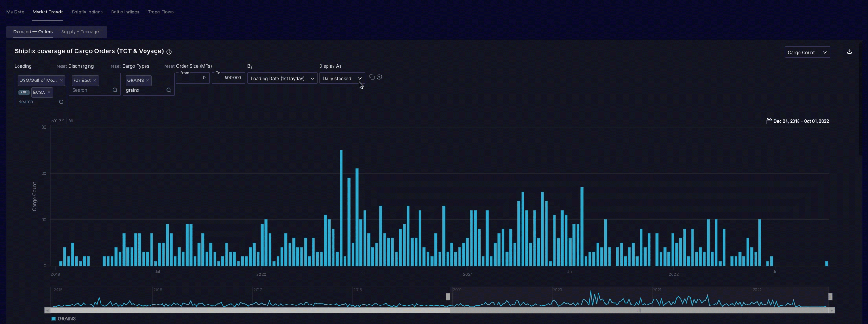Download chart data using the download icon

849,52
